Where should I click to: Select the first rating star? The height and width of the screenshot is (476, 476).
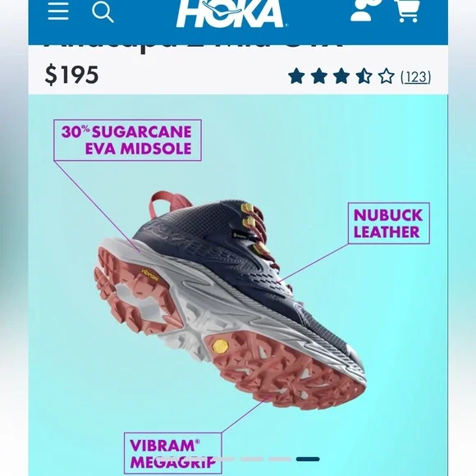(296, 76)
